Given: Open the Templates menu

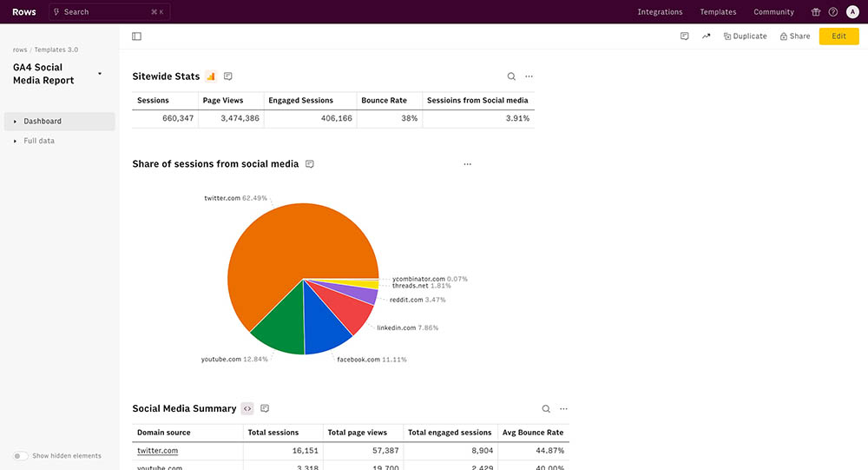Looking at the screenshot, I should pos(718,12).
